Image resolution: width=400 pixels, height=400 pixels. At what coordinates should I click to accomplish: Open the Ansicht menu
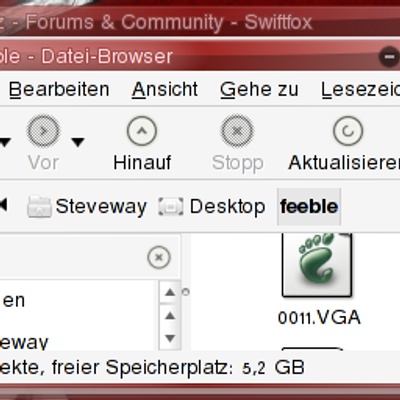coord(165,89)
